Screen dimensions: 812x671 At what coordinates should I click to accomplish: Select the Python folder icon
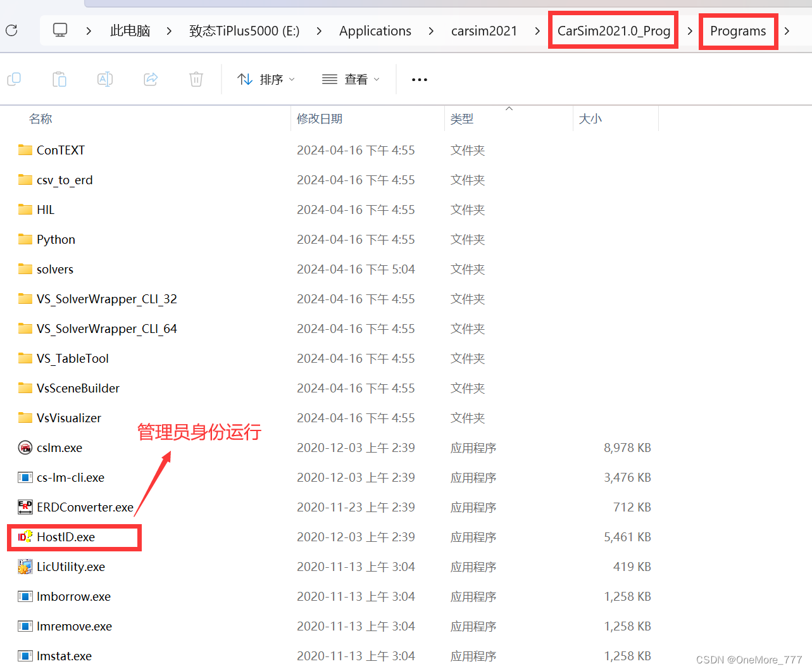point(25,239)
